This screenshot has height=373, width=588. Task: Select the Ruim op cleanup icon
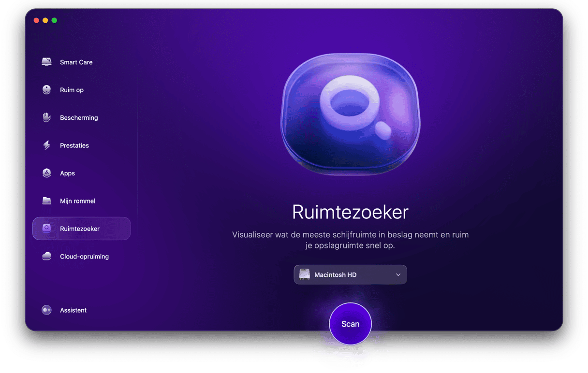[x=46, y=90]
